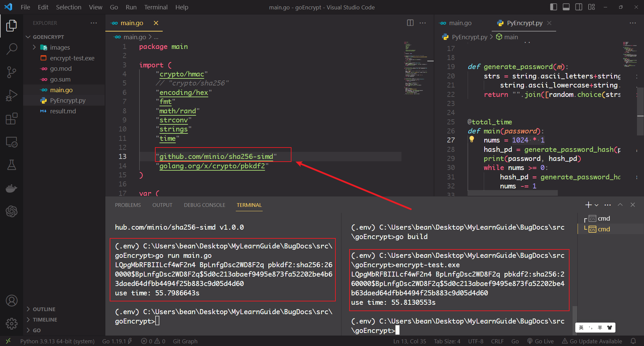Screen dimensions: 644x346
Task: Open the Help menu
Action: pyautogui.click(x=182, y=7)
